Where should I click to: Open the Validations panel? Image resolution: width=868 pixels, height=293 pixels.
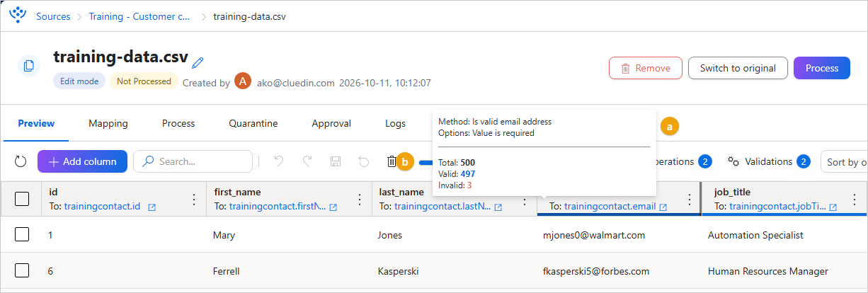click(769, 161)
